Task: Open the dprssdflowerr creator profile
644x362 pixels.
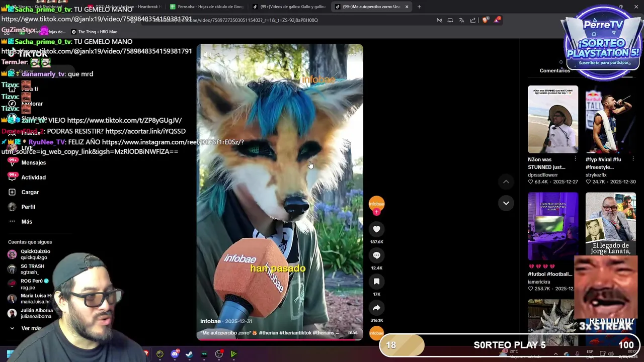Action: (x=543, y=175)
